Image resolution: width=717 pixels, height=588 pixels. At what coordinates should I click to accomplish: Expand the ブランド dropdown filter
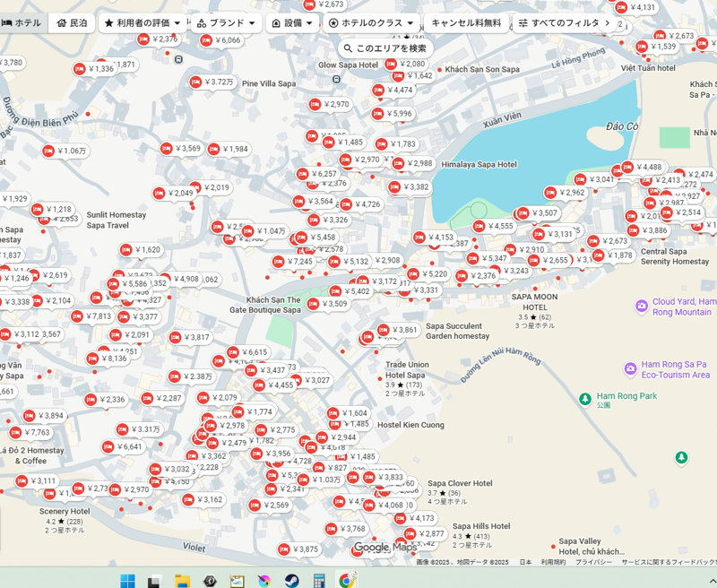click(x=226, y=22)
